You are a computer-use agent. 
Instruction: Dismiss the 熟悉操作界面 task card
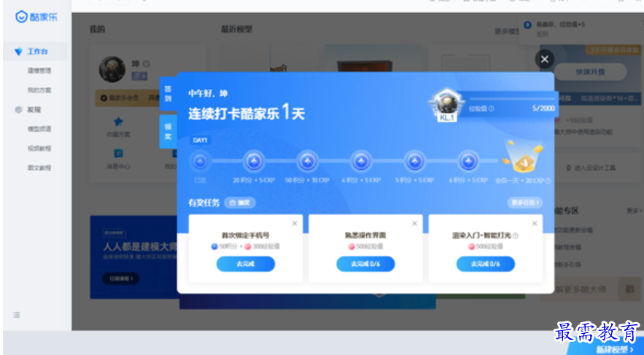(414, 223)
